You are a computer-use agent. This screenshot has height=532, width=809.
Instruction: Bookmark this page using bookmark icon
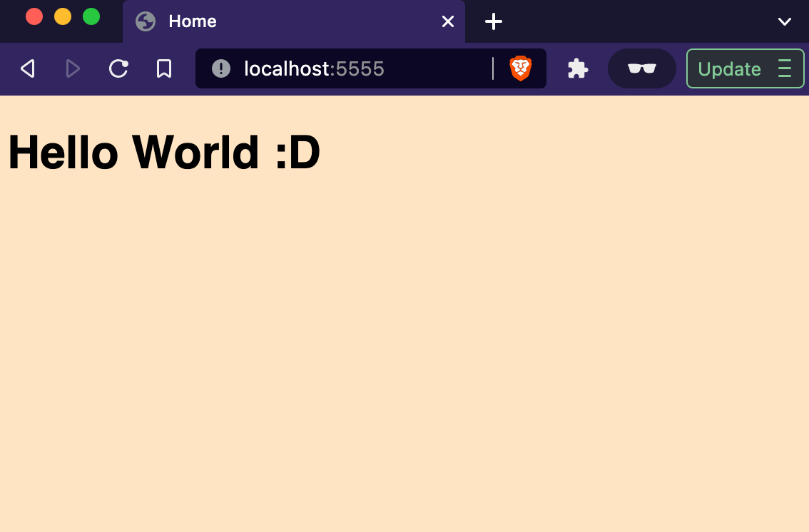click(x=164, y=68)
